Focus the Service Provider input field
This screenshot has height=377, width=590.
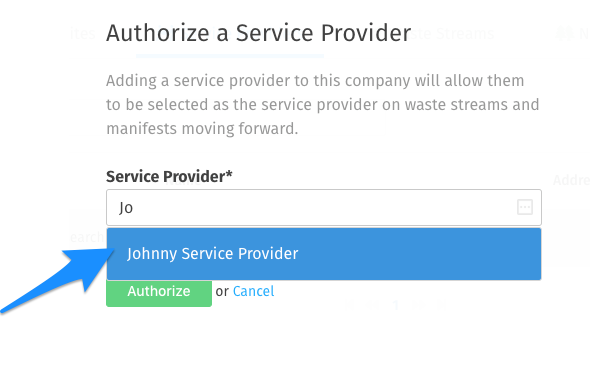point(324,207)
